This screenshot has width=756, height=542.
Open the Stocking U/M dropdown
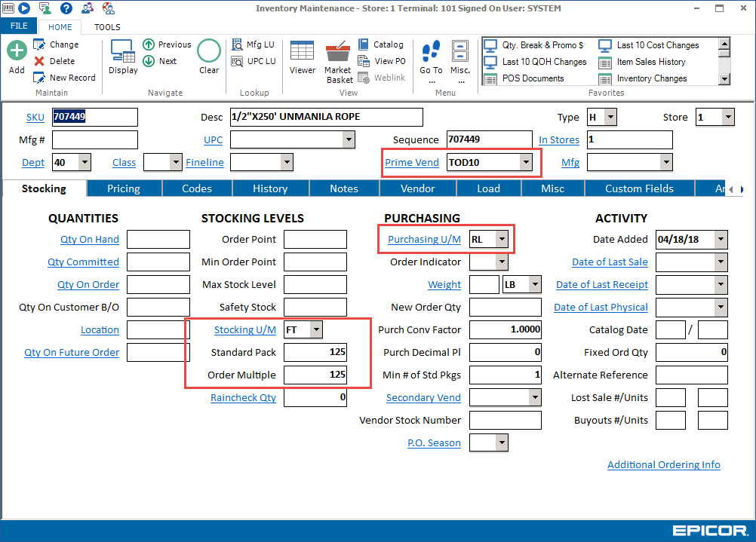pyautogui.click(x=317, y=329)
